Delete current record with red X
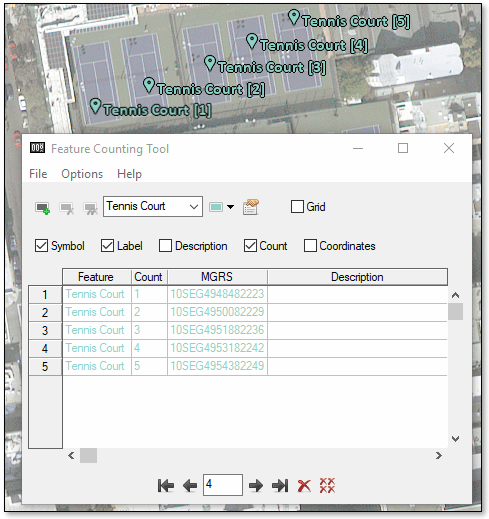 point(304,486)
